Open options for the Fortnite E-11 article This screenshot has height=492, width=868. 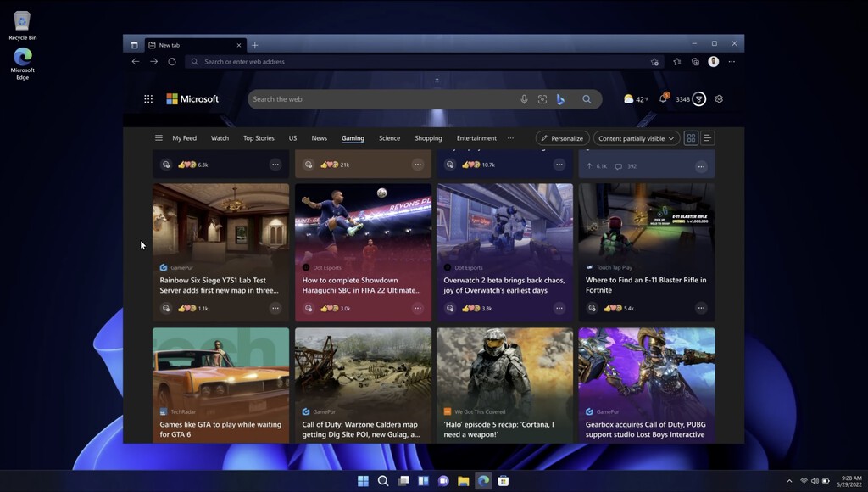701,309
